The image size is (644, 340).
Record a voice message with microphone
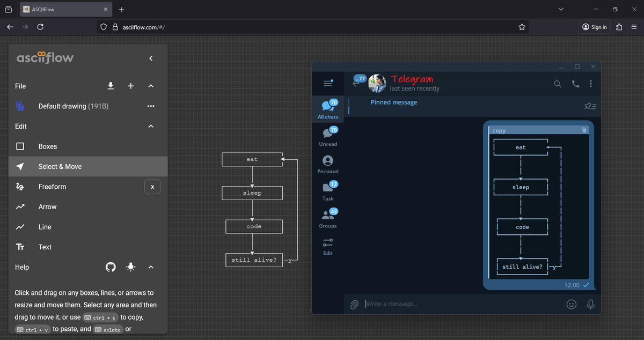590,304
